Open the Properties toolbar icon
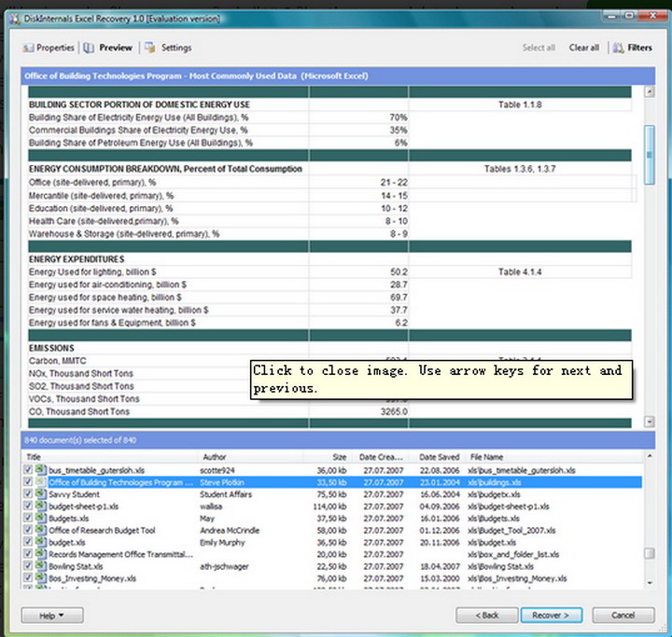The height and width of the screenshot is (637, 672). (28, 48)
